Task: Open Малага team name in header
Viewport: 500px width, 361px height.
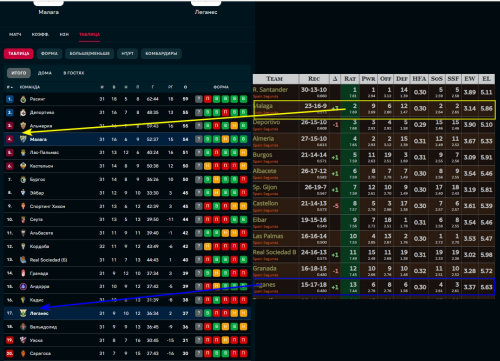Action: (49, 12)
